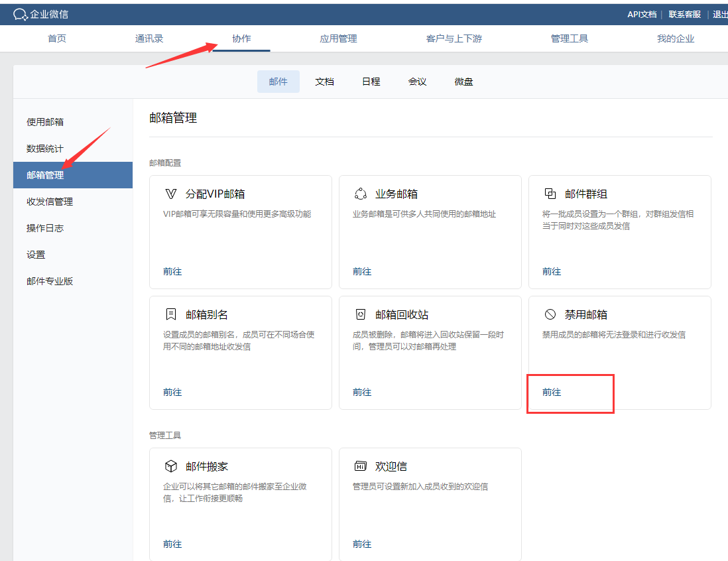Click the 企业微信 logo icon
The width and height of the screenshot is (728, 561).
21,14
